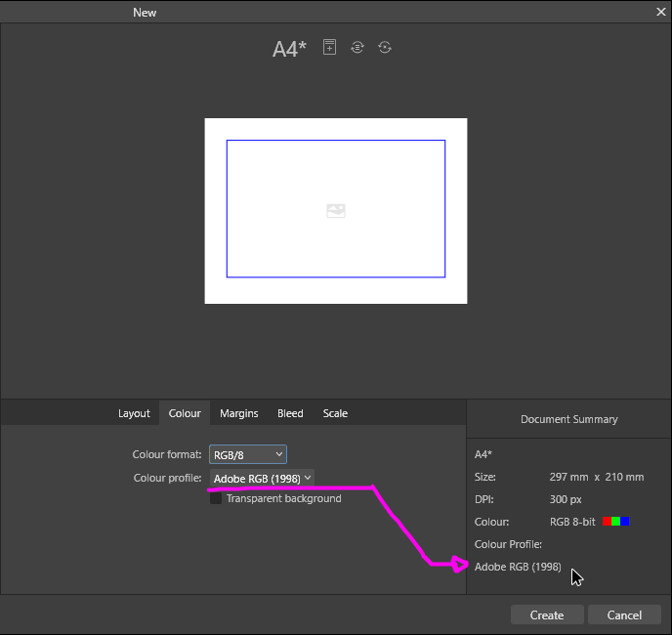The width and height of the screenshot is (672, 635).
Task: Click the Create button
Action: pyautogui.click(x=547, y=614)
